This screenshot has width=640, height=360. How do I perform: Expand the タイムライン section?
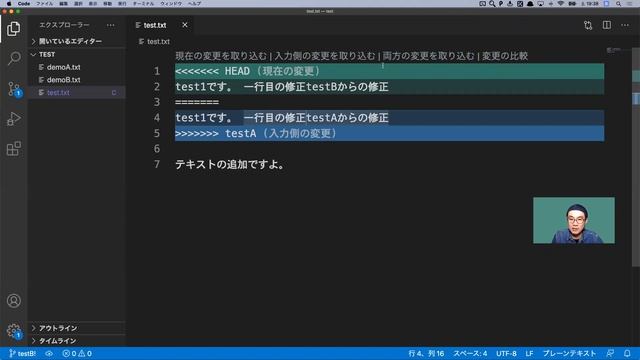click(x=76, y=341)
